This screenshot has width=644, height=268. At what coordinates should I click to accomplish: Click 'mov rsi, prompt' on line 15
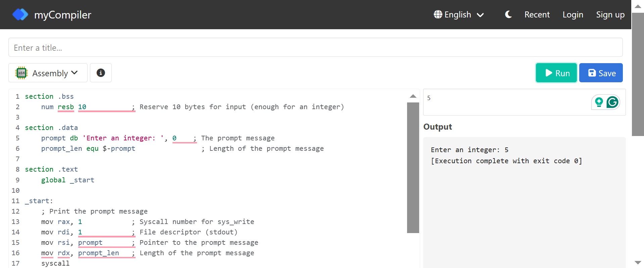(72, 242)
